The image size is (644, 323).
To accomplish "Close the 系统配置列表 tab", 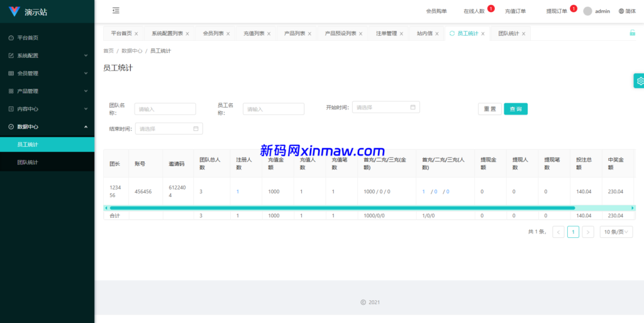I will (x=187, y=34).
